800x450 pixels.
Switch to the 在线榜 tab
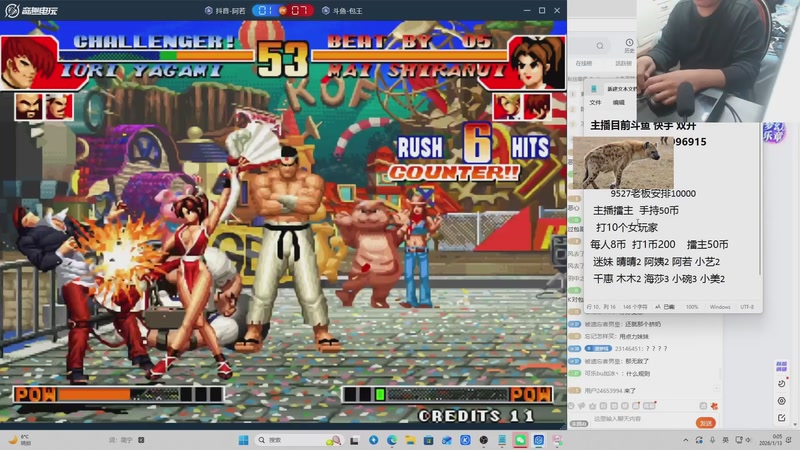click(584, 63)
